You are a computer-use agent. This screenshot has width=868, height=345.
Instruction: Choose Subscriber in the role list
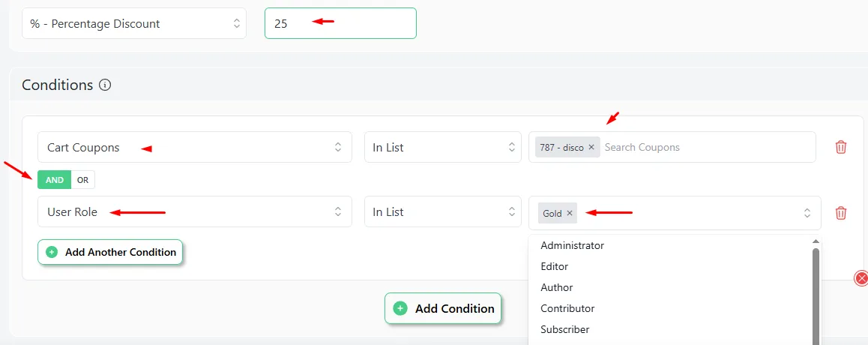coord(565,329)
